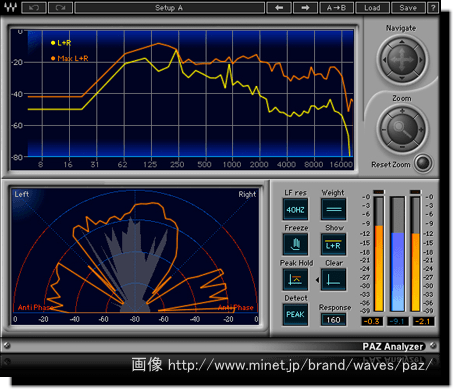The image size is (456, 392).
Task: Click the right meter clip indicator
Action: click(415, 192)
